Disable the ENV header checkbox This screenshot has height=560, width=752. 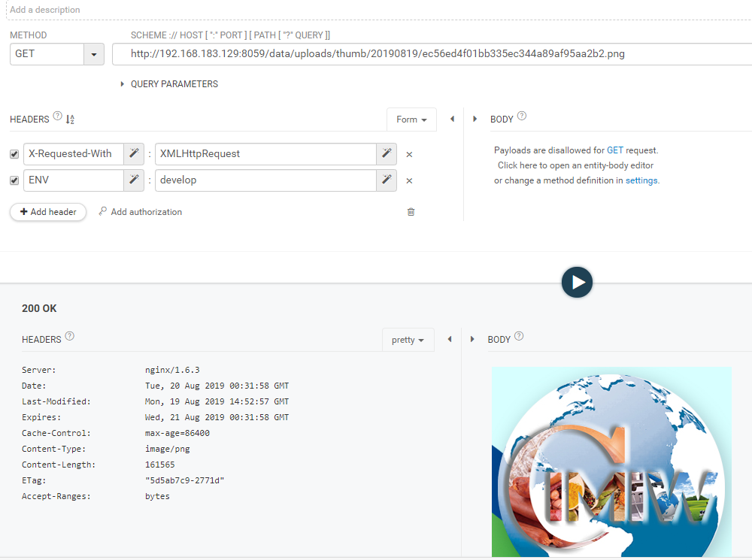14,180
